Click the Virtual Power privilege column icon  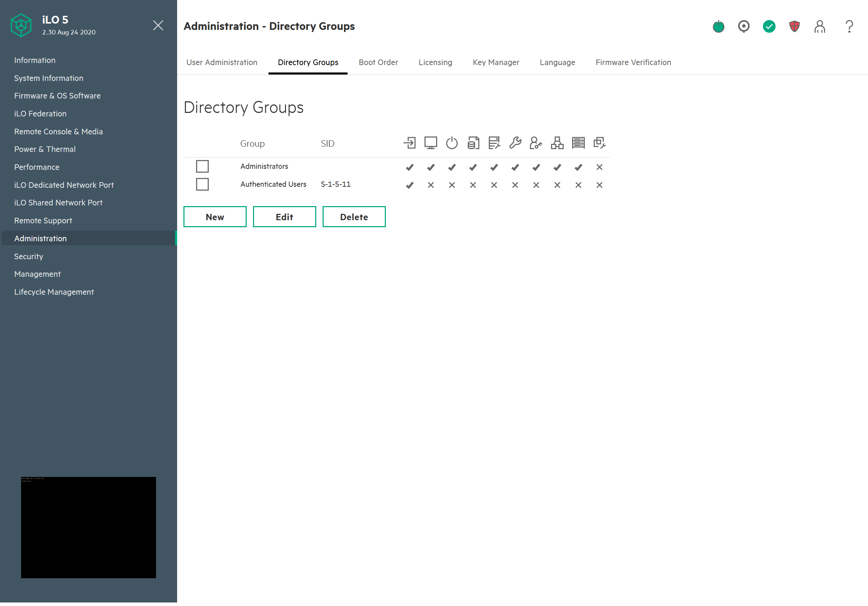452,143
